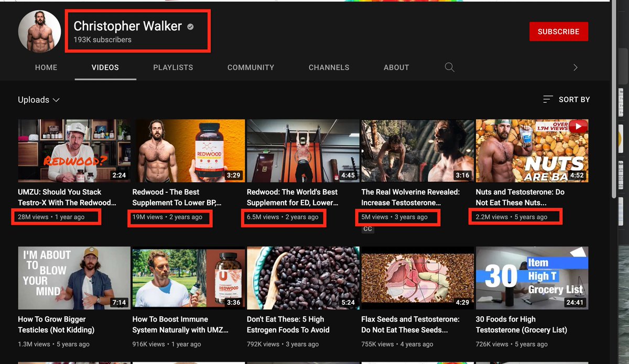The height and width of the screenshot is (364, 629).
Task: Click the 755K views 4 years ago text
Action: click(397, 344)
